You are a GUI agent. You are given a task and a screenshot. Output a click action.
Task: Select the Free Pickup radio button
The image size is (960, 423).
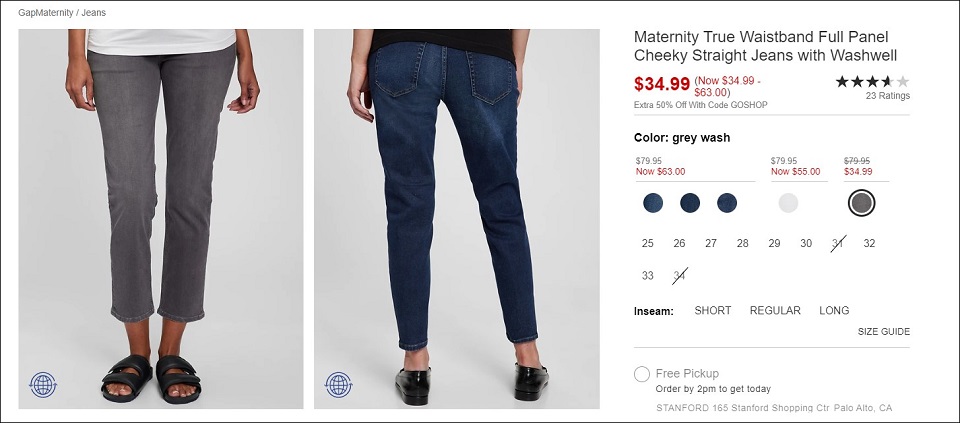[x=642, y=374]
